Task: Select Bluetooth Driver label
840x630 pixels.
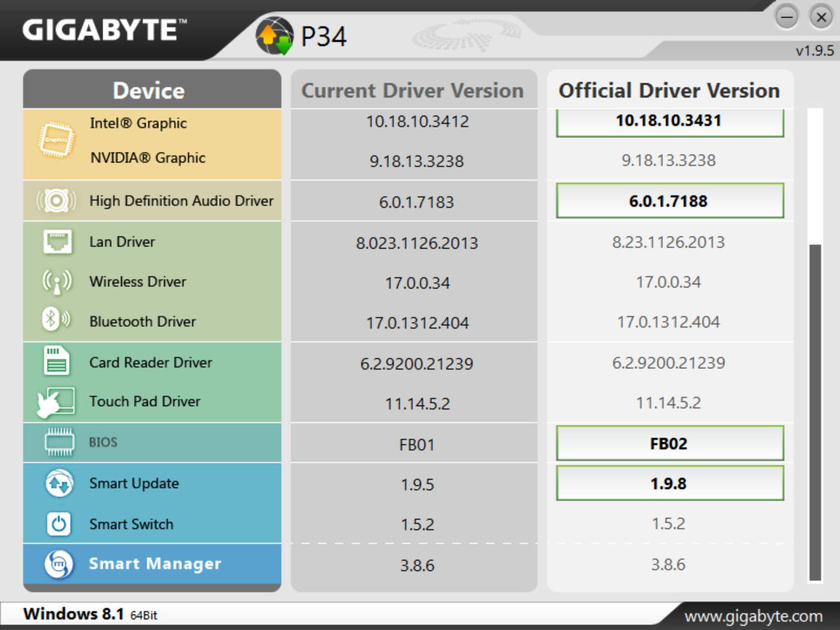Action: click(143, 321)
